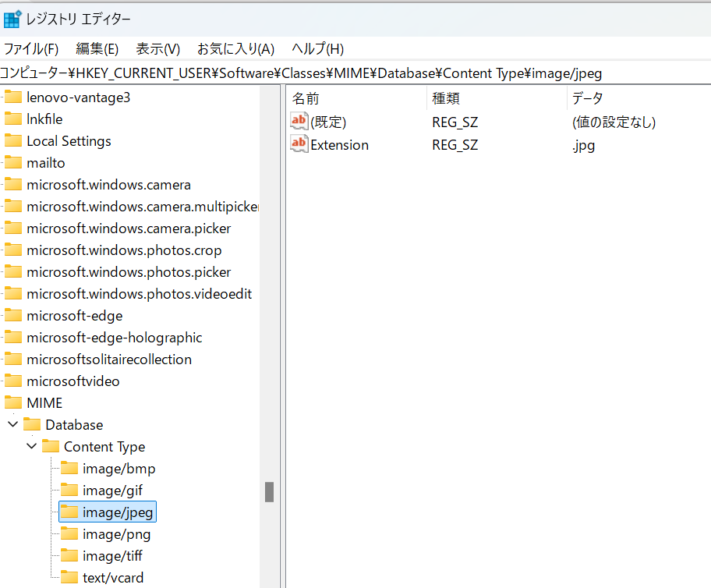
Task: Click the (値の設定なし) data cell
Action: [614, 122]
